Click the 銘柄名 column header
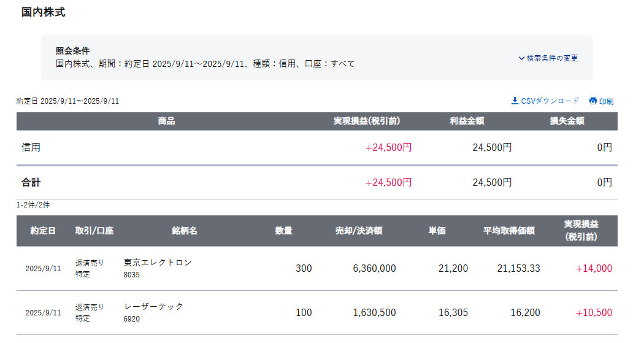The width and height of the screenshot is (644, 343). pos(185,231)
